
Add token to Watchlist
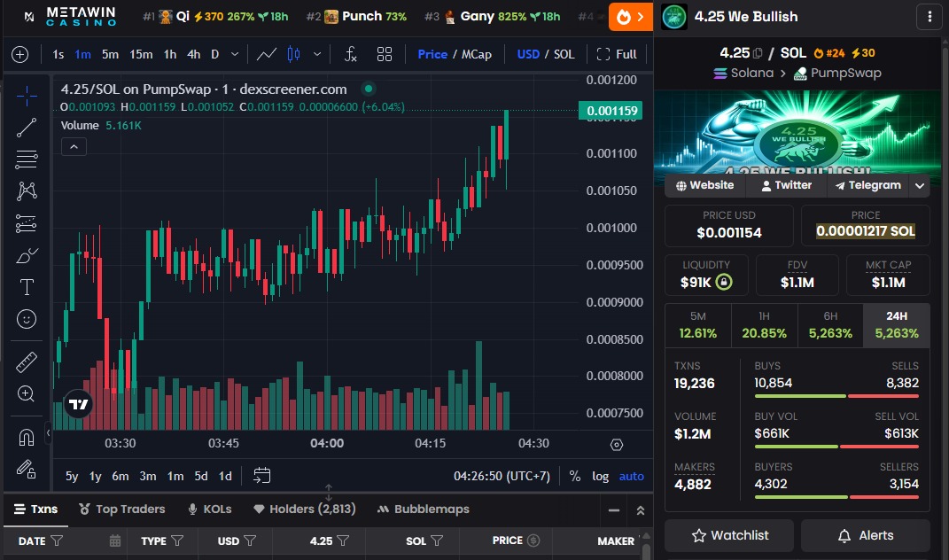point(729,535)
